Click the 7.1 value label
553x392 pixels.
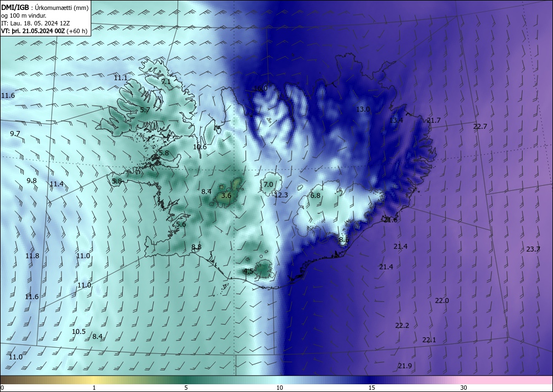pyautogui.click(x=166, y=81)
